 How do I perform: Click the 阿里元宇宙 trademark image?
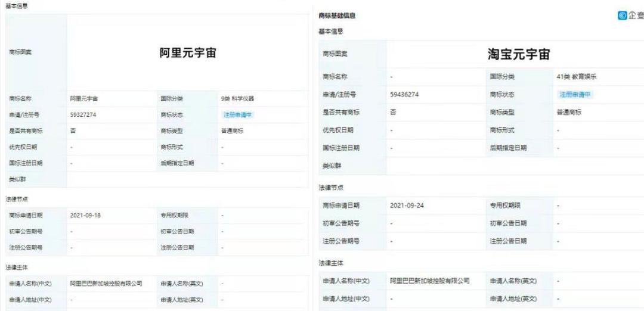[188, 53]
